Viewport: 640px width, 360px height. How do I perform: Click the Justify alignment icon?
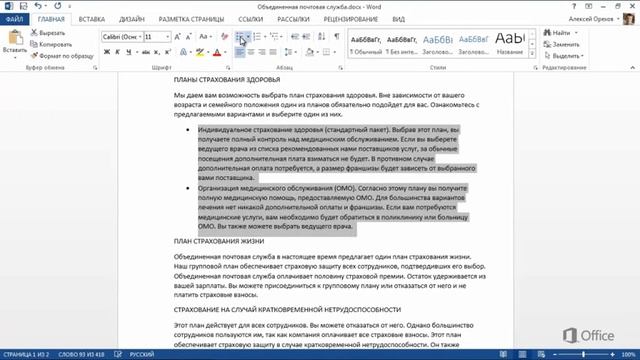(273, 52)
